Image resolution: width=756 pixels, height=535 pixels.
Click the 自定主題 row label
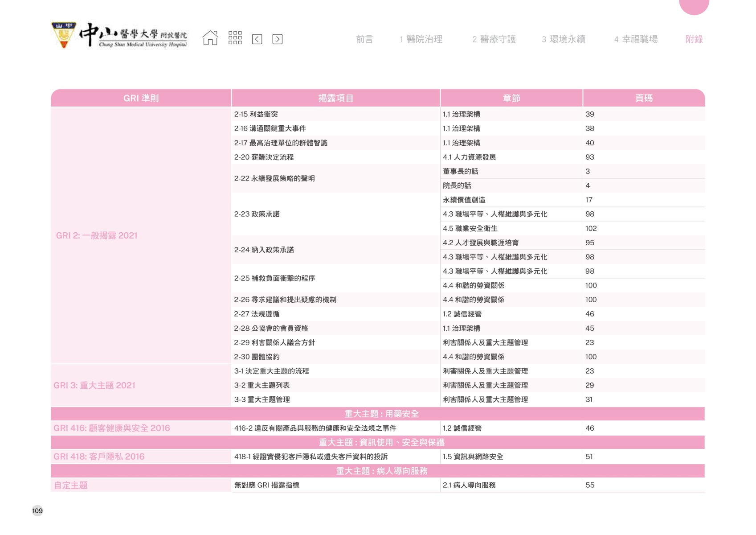click(x=71, y=485)
